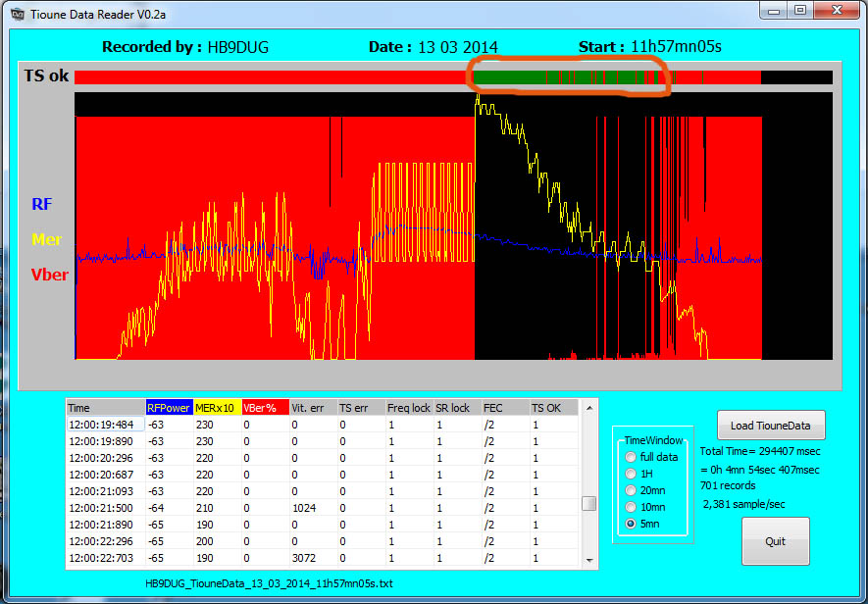The width and height of the screenshot is (868, 604).
Task: Click the yellow MERx10 column header
Action: coord(217,408)
